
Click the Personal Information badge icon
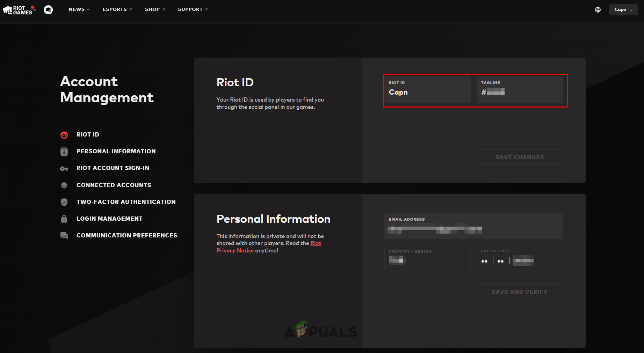pyautogui.click(x=64, y=152)
